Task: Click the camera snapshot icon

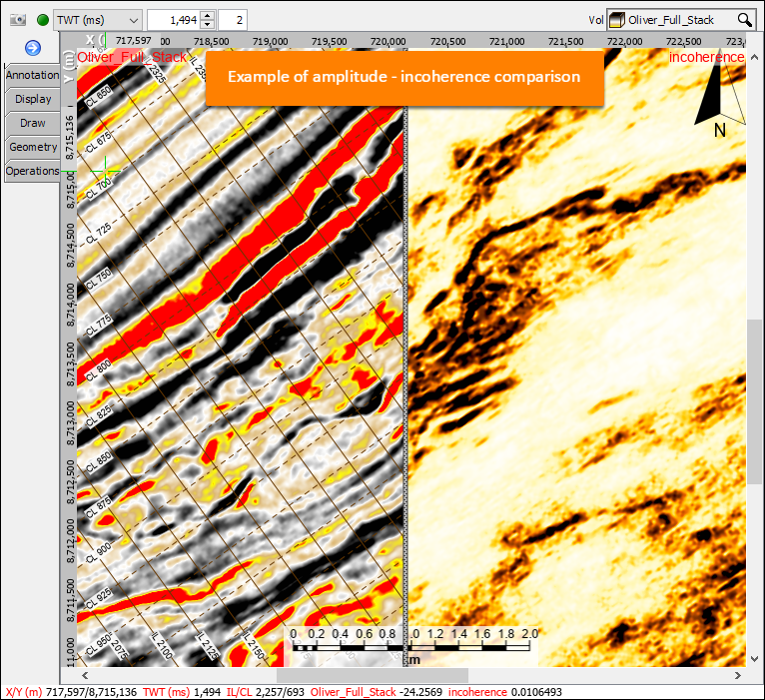Action: [18, 20]
